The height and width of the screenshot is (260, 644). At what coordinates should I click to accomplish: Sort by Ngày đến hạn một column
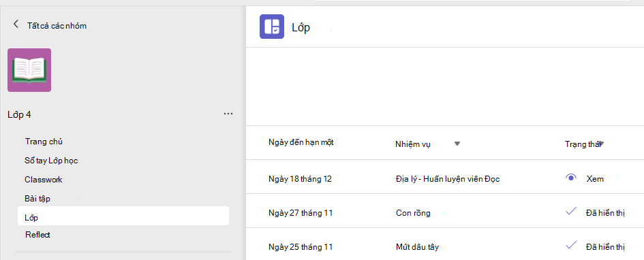click(x=301, y=142)
